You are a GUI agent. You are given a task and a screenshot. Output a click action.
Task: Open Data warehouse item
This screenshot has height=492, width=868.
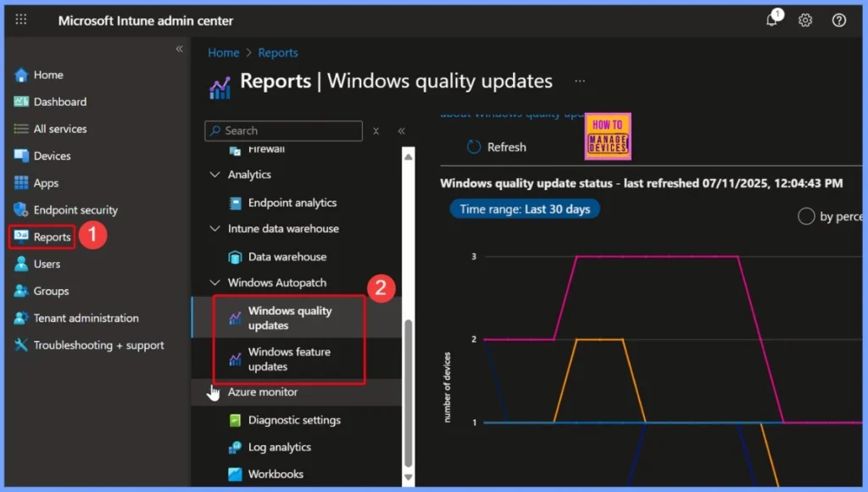(x=287, y=257)
